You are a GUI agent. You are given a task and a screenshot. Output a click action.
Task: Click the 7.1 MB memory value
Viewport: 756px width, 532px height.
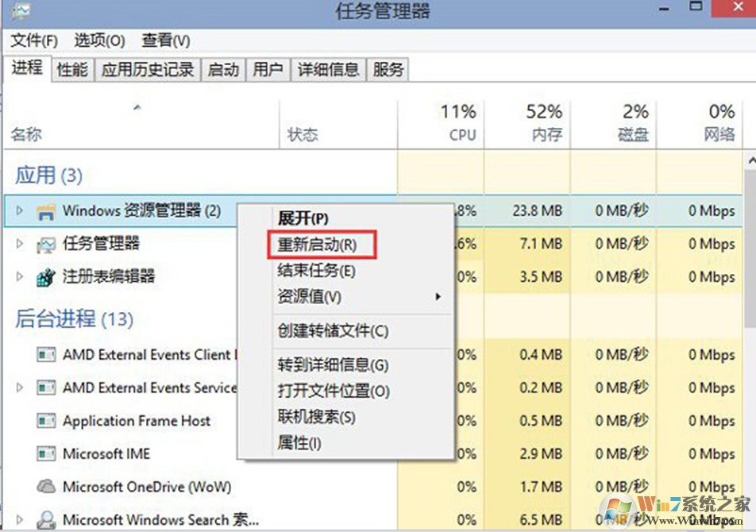pos(541,244)
